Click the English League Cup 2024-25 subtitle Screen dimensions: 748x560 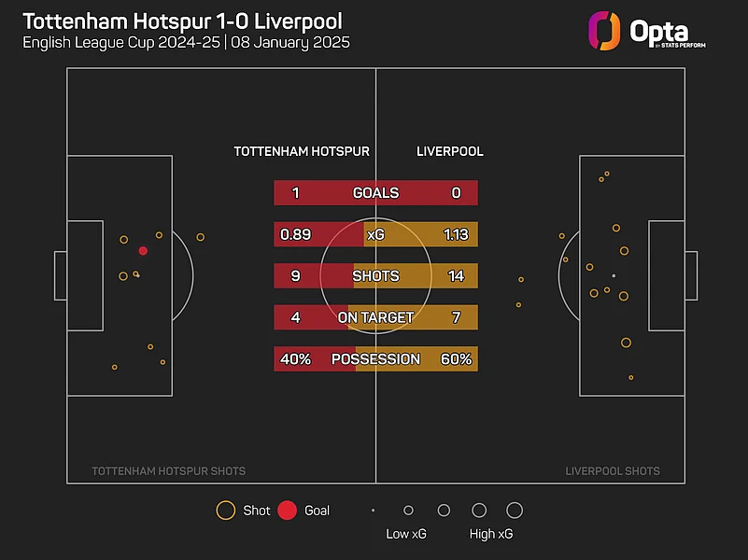coord(186,44)
